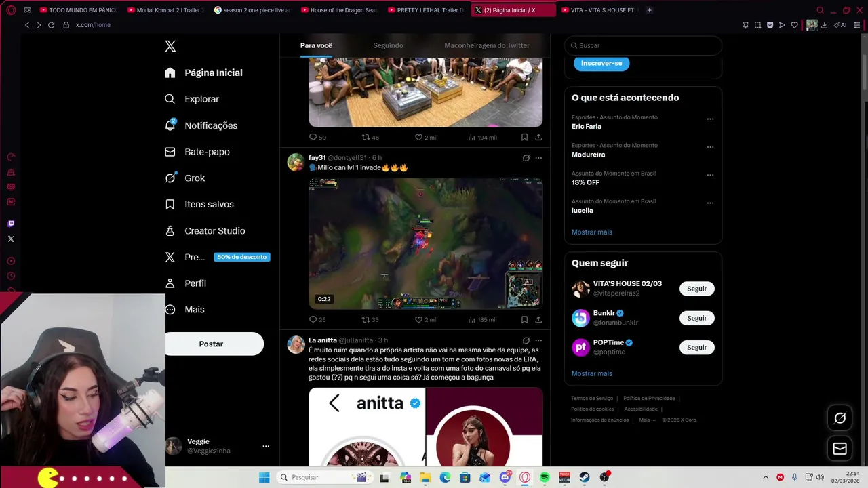Open Creator Studio

click(x=205, y=230)
